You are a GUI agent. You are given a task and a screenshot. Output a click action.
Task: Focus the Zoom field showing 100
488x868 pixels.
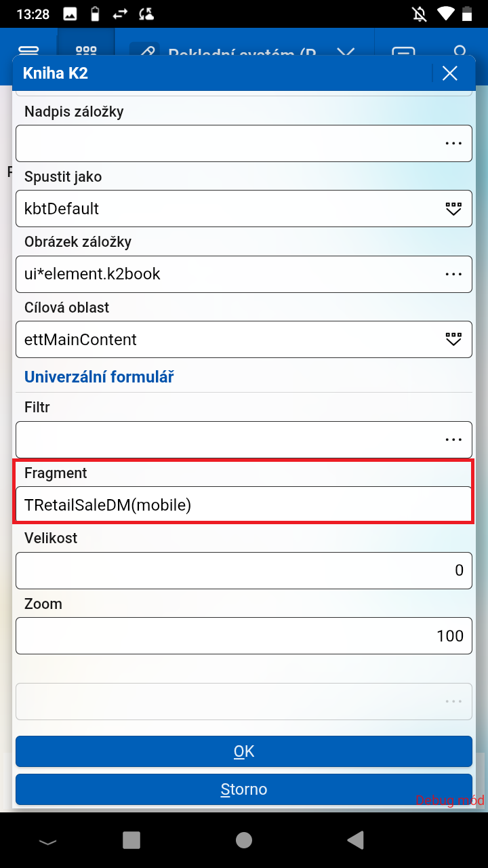click(x=244, y=635)
